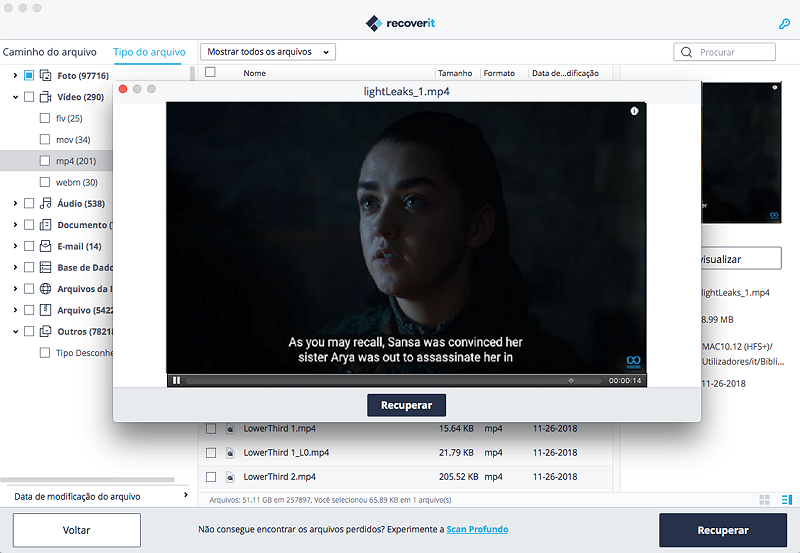Click the Áudio music note icon

(x=45, y=203)
